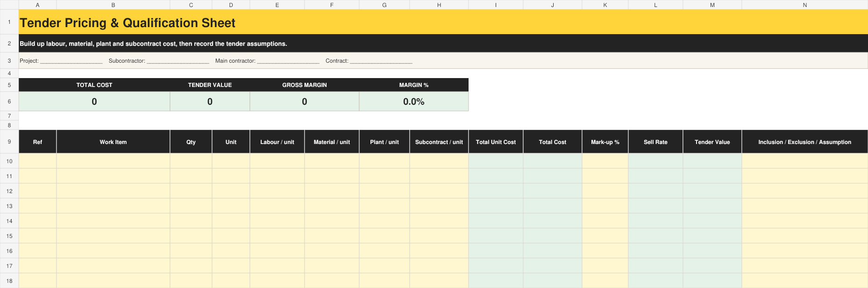Click the Unit input cell in row 12
Viewport: 868px width, 288px height.
click(231, 191)
